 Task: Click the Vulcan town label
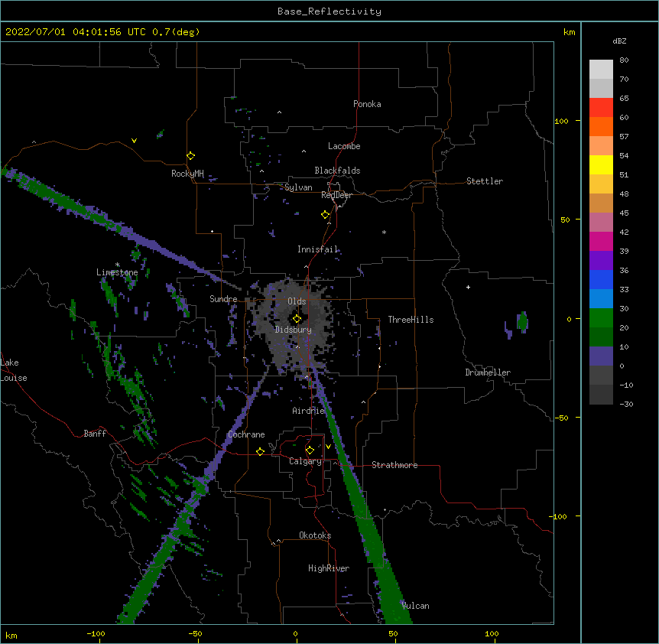415,606
